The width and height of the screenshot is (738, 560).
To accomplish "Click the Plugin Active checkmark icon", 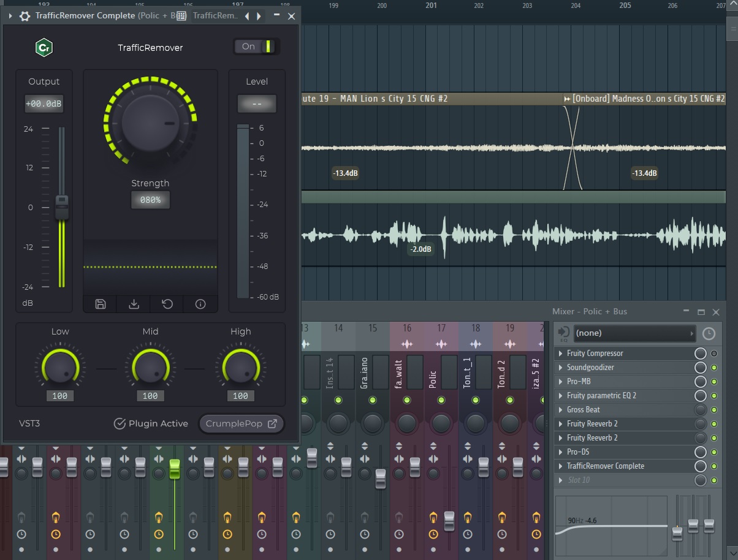I will pyautogui.click(x=120, y=423).
